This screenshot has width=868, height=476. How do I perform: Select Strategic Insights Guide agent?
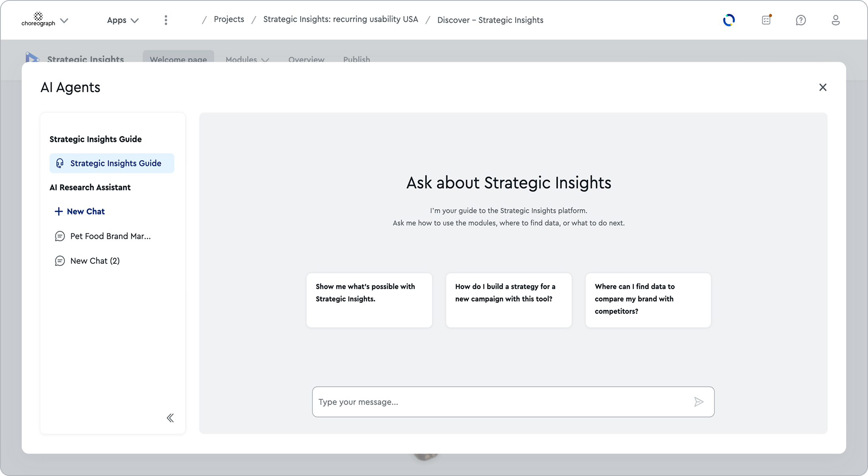112,163
